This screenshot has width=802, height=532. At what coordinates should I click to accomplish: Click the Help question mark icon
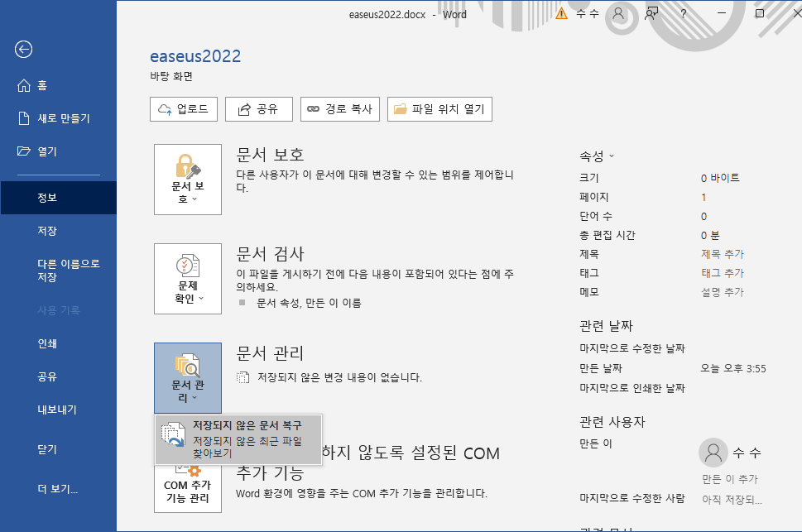(x=683, y=13)
